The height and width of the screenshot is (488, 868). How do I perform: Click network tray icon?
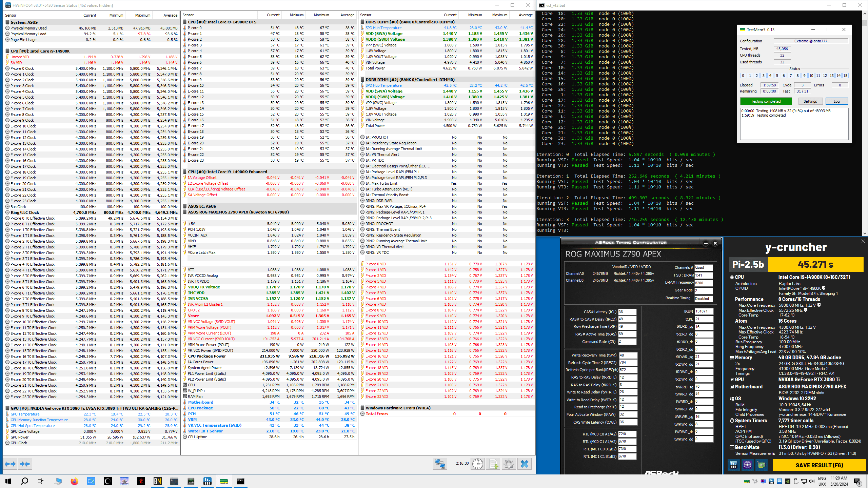click(x=804, y=481)
